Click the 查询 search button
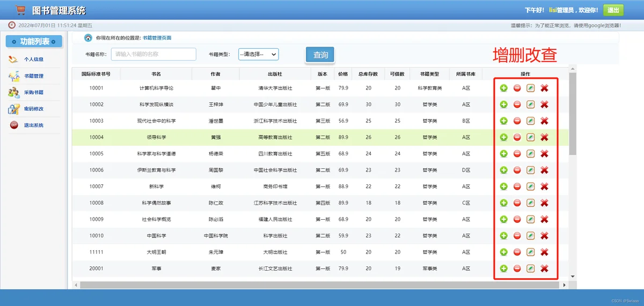The height and width of the screenshot is (306, 644). pos(320,55)
